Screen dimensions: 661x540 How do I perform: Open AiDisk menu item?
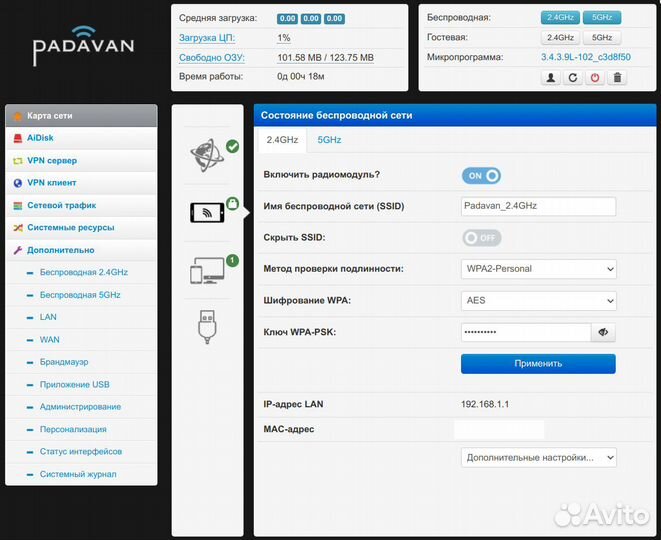click(81, 138)
